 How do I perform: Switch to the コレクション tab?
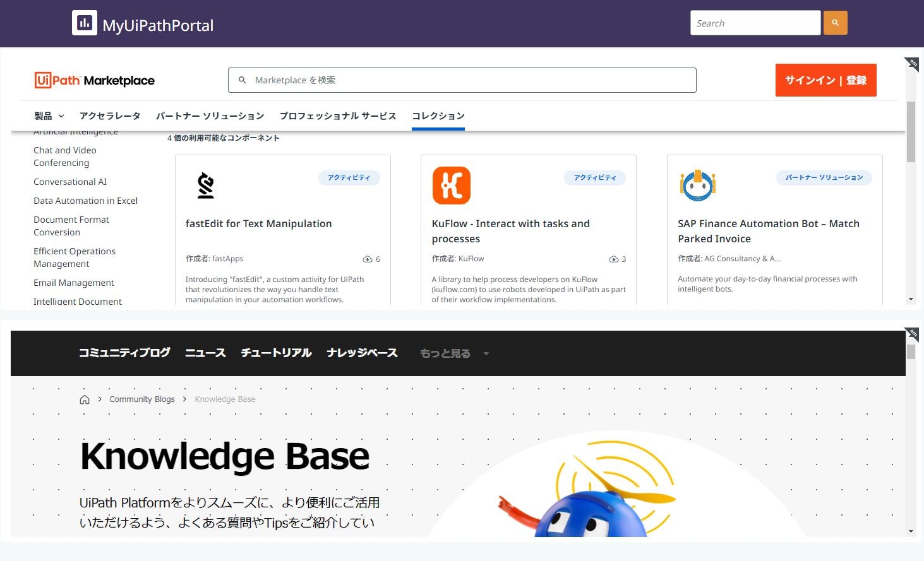[x=438, y=116]
